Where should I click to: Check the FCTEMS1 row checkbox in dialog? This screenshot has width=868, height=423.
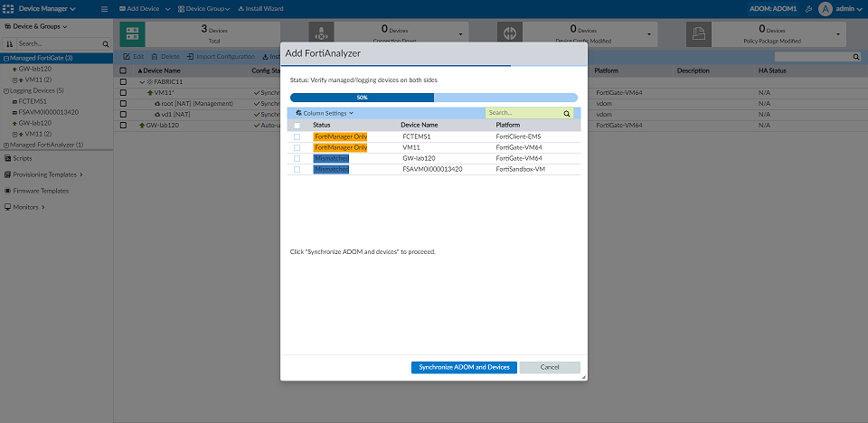297,136
